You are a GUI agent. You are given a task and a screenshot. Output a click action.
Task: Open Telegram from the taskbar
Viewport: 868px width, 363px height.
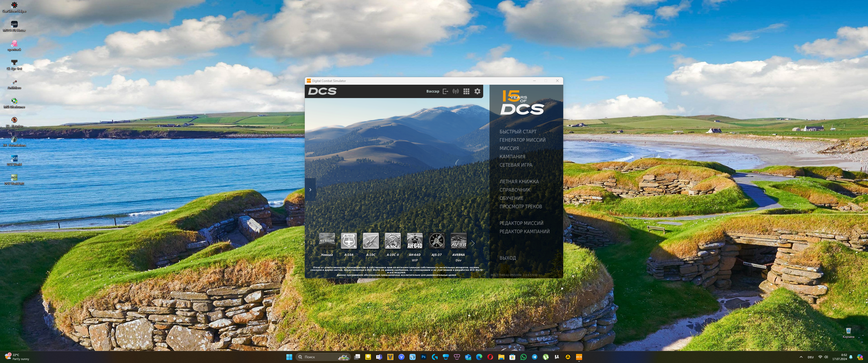pos(534,357)
